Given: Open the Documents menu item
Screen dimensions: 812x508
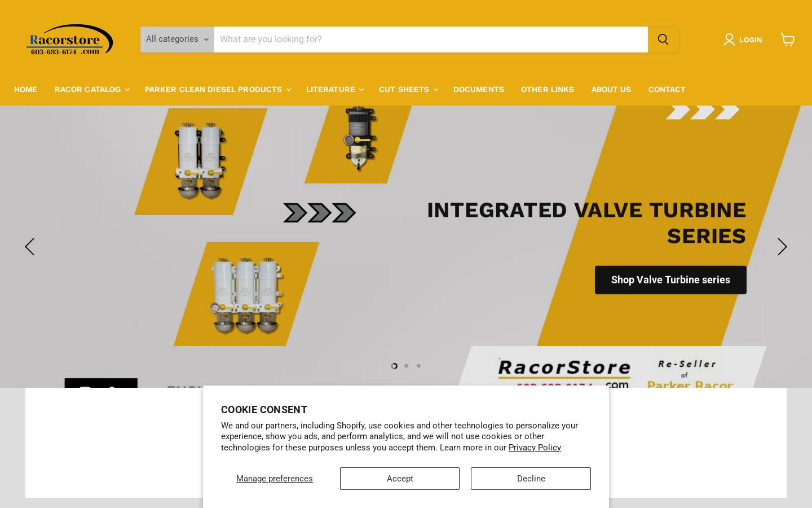Looking at the screenshot, I should pyautogui.click(x=479, y=89).
